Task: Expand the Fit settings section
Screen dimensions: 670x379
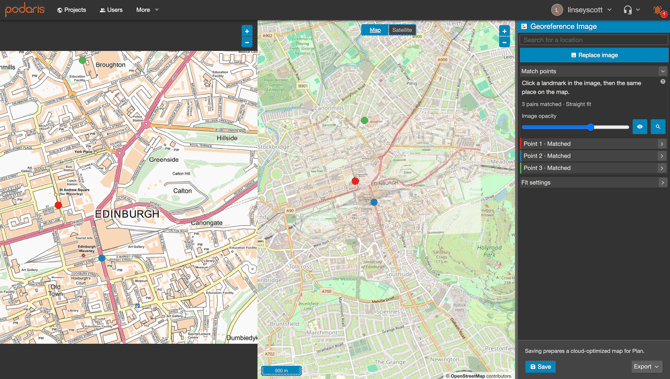Action: (594, 182)
